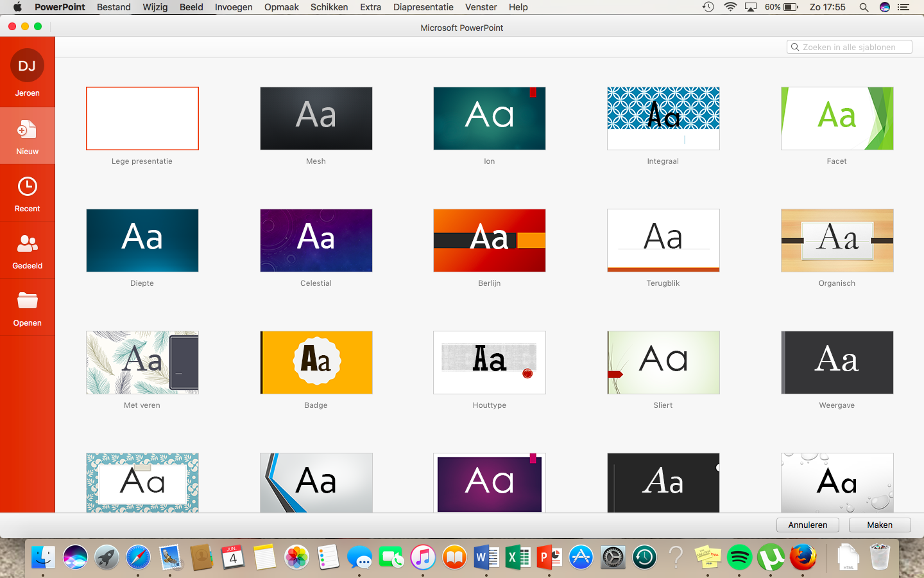Image resolution: width=924 pixels, height=578 pixels.
Task: Open the Invoegen menu
Action: 234,7
